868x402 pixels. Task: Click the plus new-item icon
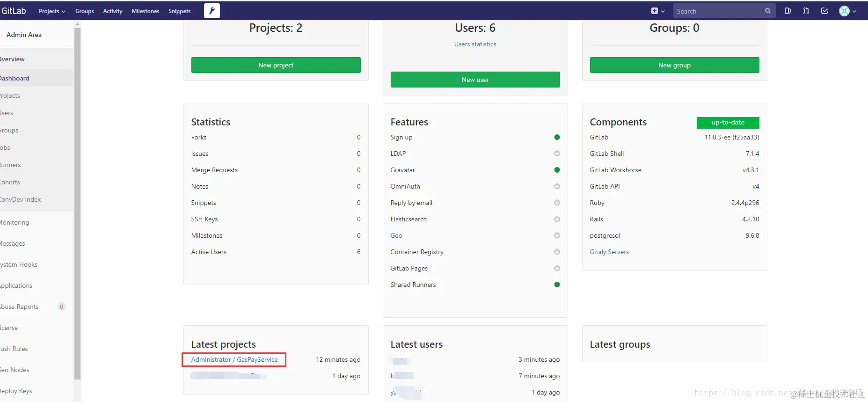coord(655,11)
